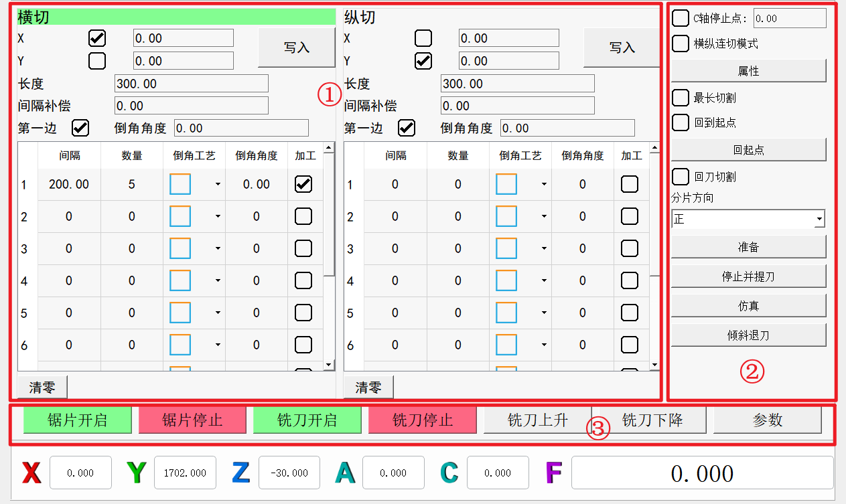
Task: Click the purple F feed icon
Action: tap(553, 473)
